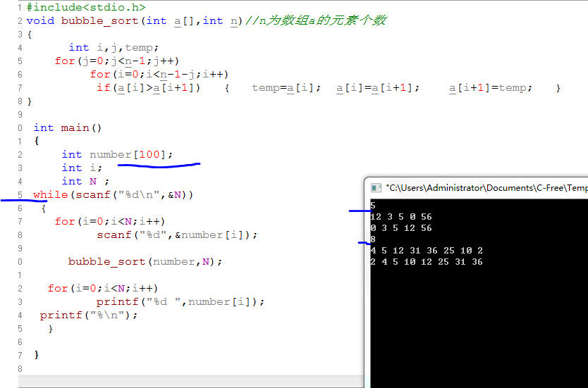The height and width of the screenshot is (388, 588).
Task: Click console input line "4 5 12 31 36 25 10 2"
Action: tap(427, 250)
